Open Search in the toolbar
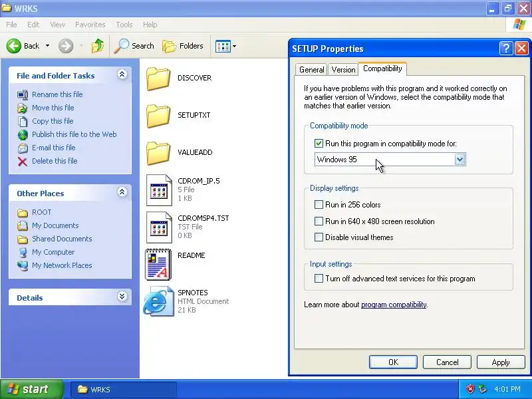 tap(134, 46)
